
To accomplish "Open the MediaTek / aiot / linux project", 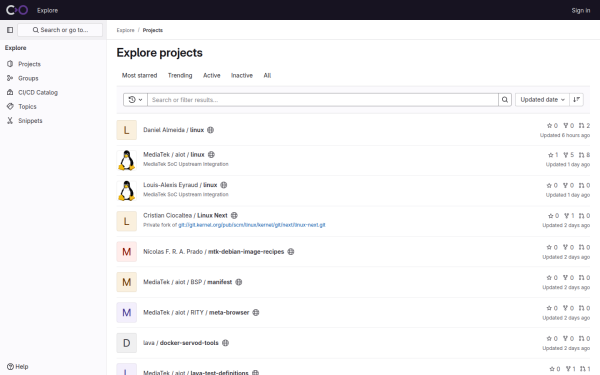I will (174, 155).
